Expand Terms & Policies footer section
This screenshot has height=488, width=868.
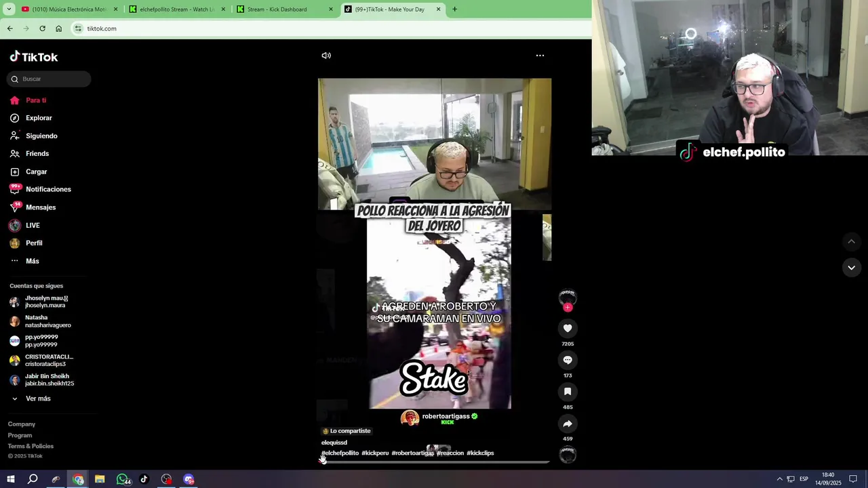[31, 446]
